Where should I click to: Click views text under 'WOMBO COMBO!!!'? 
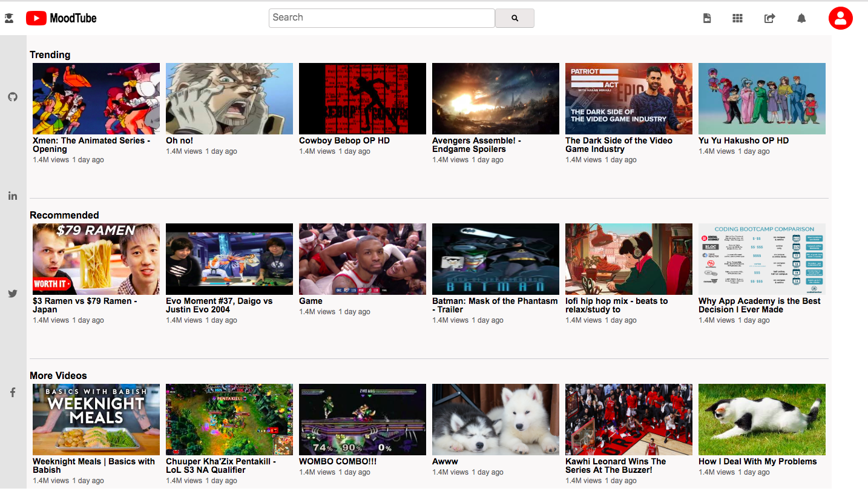coord(317,472)
